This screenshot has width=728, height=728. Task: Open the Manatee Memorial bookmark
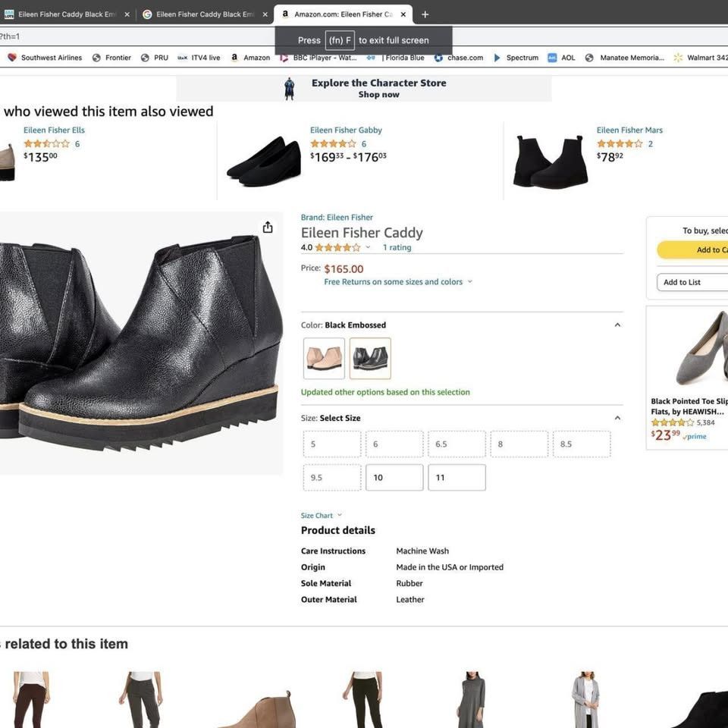point(624,58)
